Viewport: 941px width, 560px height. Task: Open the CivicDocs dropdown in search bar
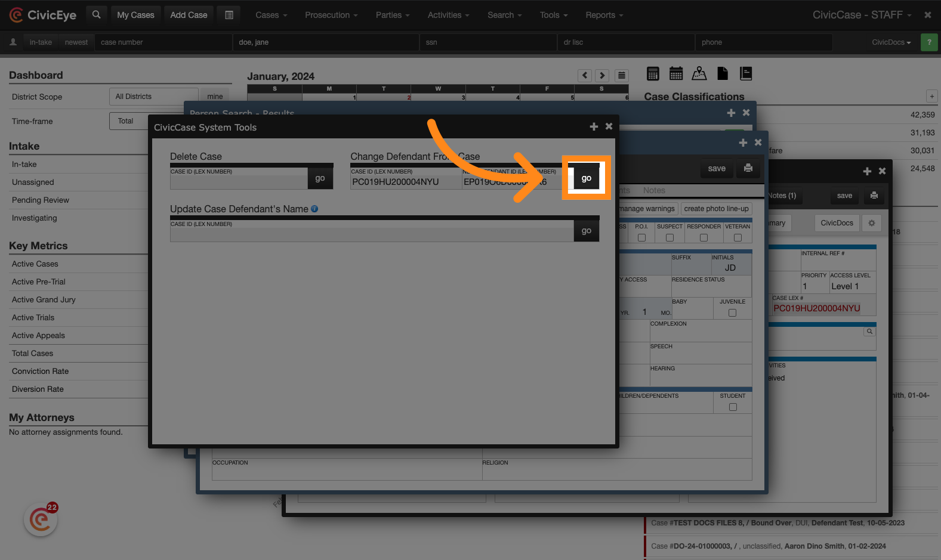click(891, 42)
